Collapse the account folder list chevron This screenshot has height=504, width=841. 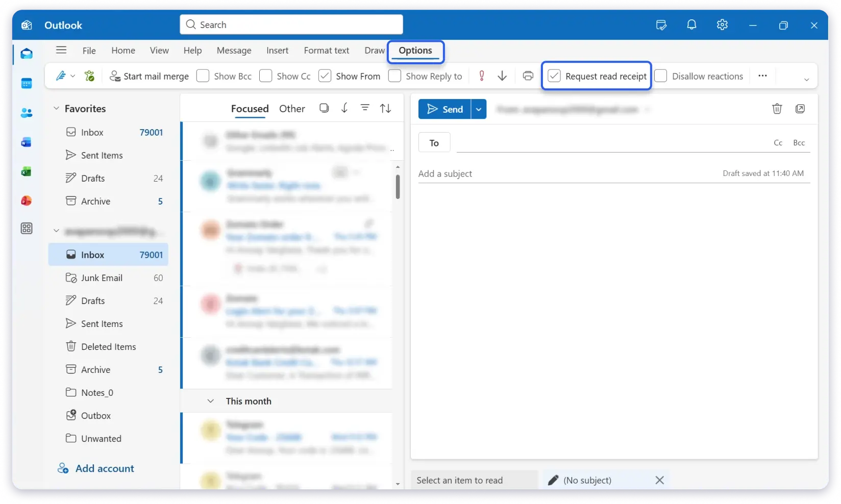pyautogui.click(x=56, y=231)
